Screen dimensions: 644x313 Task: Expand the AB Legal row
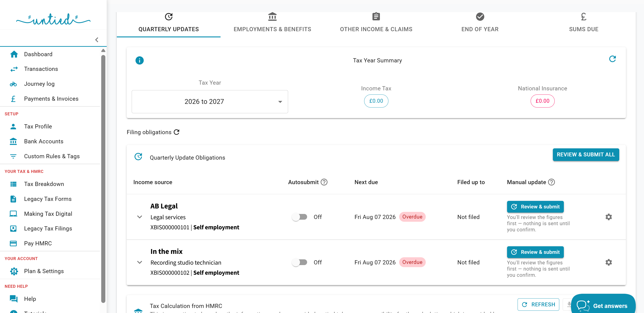click(139, 217)
